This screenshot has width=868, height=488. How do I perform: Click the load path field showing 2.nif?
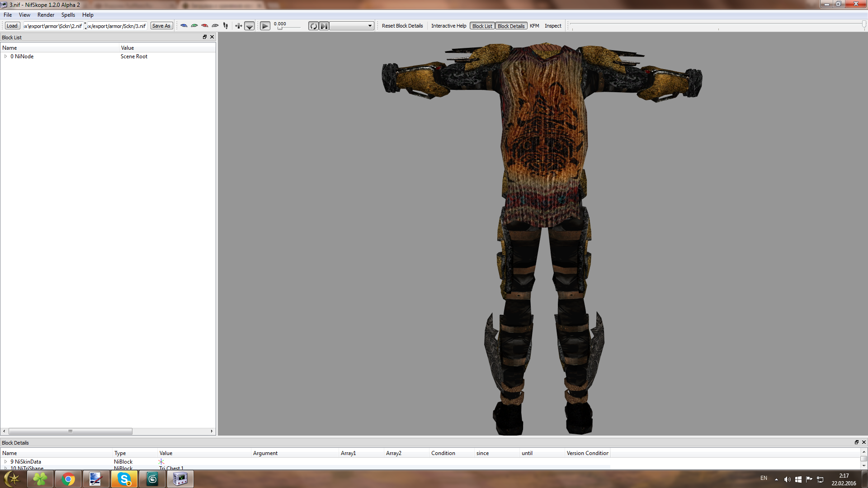53,26
